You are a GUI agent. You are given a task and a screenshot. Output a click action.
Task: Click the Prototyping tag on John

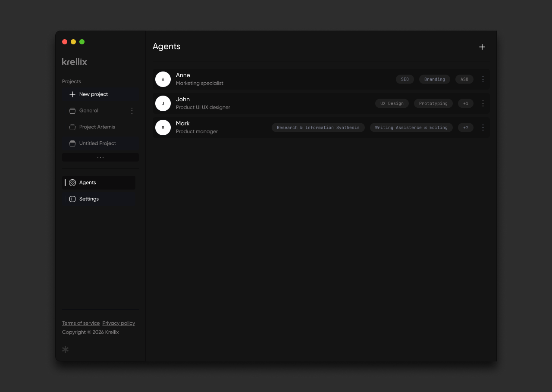[x=433, y=103]
